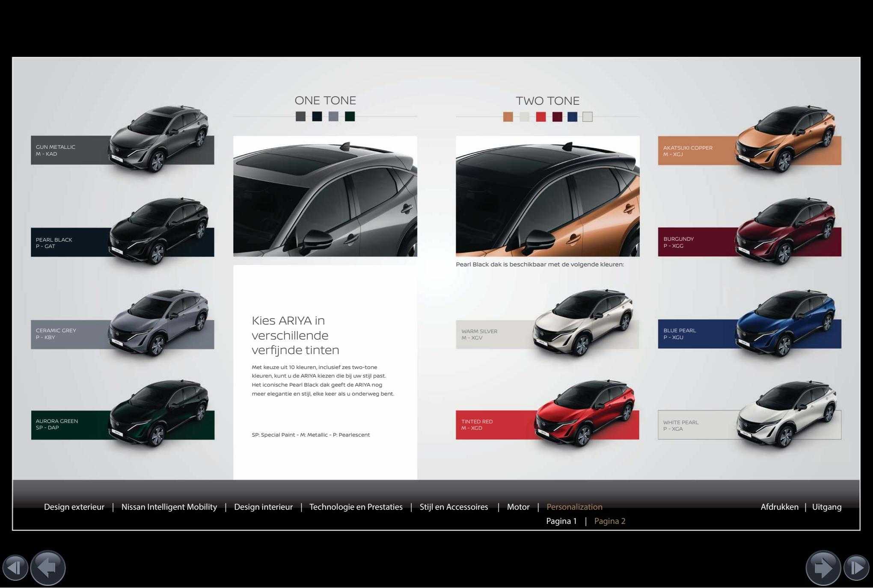Switch to Pagina 2

coord(610,521)
